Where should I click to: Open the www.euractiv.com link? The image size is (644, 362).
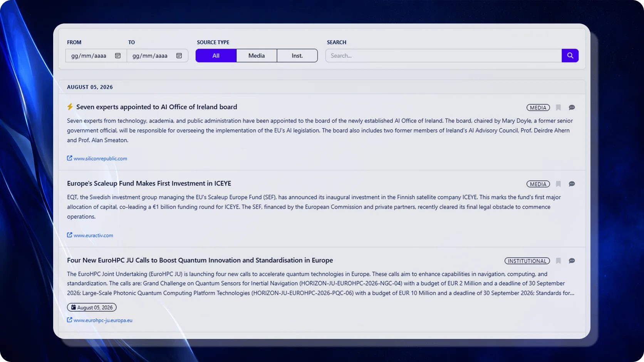pos(94,235)
